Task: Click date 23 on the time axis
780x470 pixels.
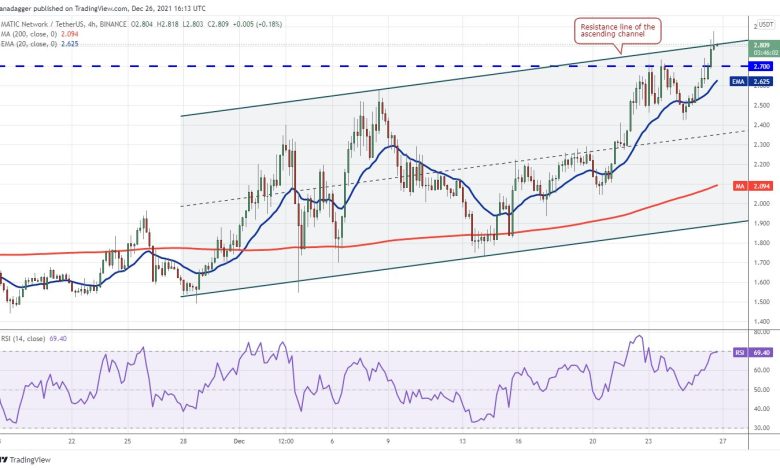Action: click(648, 440)
